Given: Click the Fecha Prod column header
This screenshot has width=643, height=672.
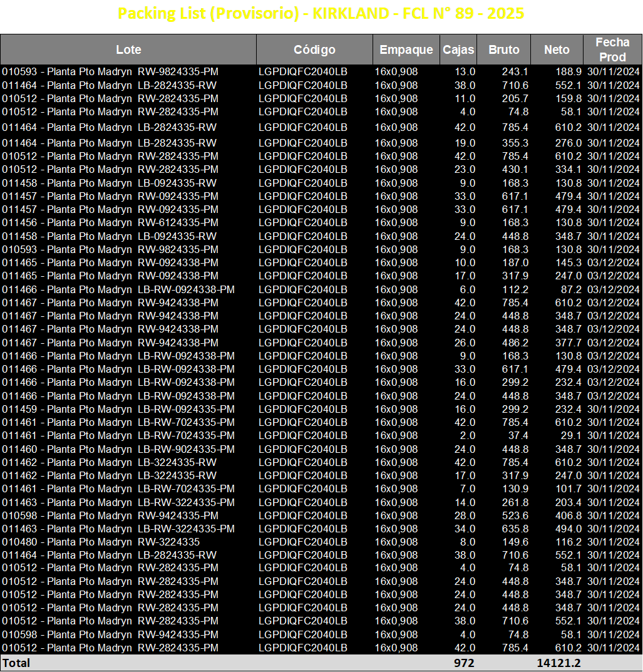Looking at the screenshot, I should [x=612, y=49].
